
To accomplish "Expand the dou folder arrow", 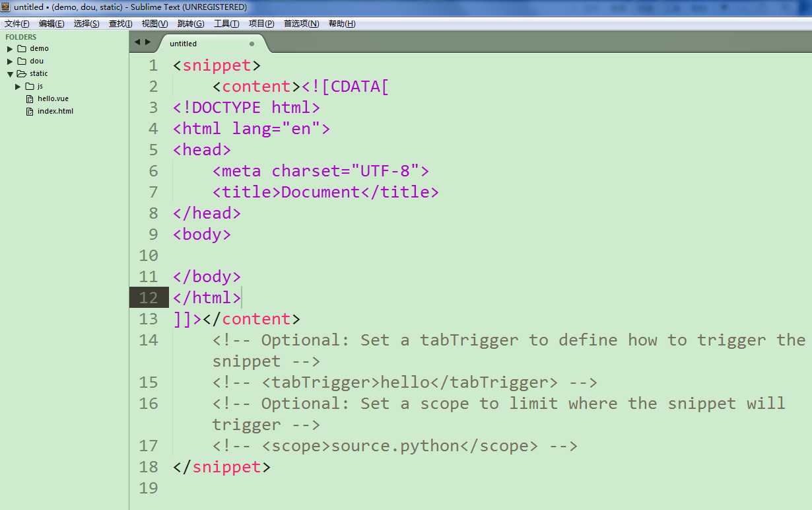I will [10, 61].
